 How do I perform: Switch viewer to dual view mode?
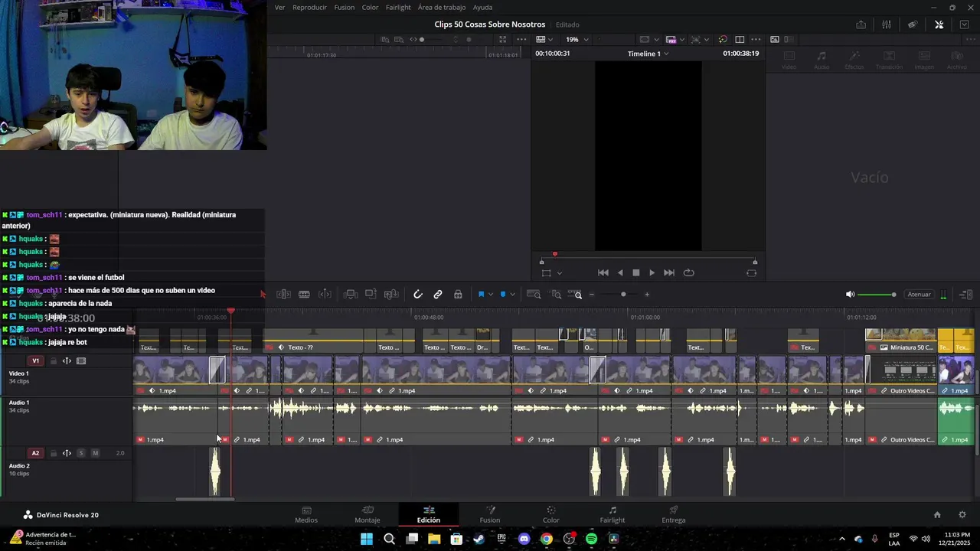click(740, 40)
